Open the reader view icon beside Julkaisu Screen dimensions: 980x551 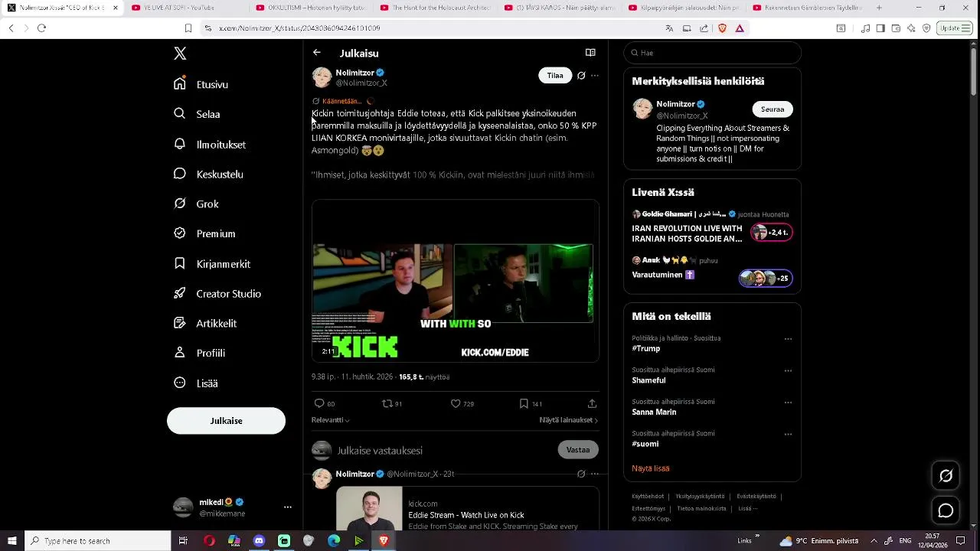(590, 53)
